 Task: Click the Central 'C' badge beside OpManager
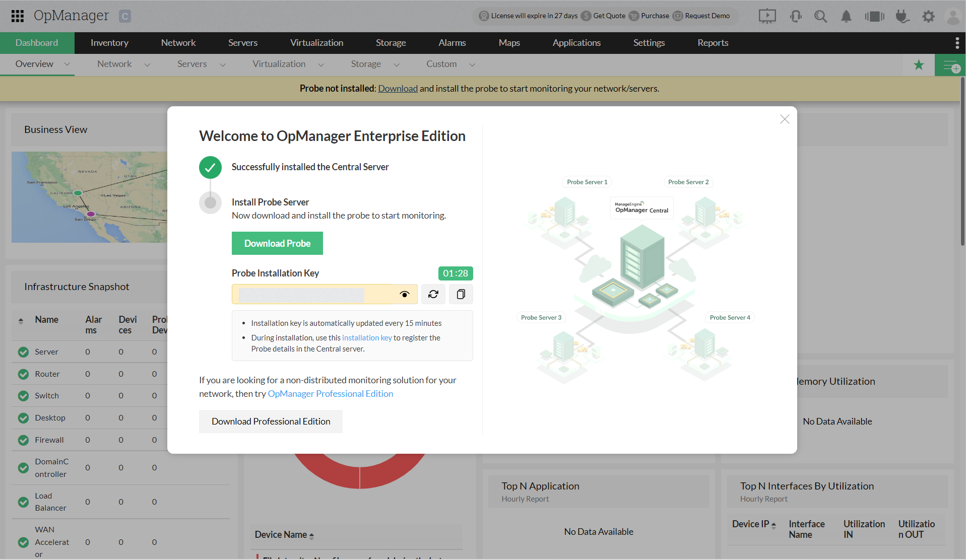pyautogui.click(x=125, y=16)
